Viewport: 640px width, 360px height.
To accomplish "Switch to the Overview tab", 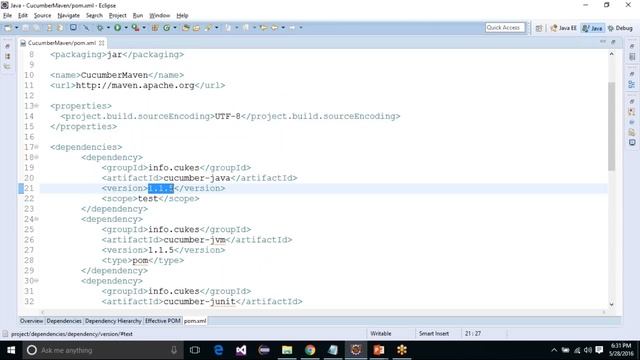I will [x=31, y=321].
